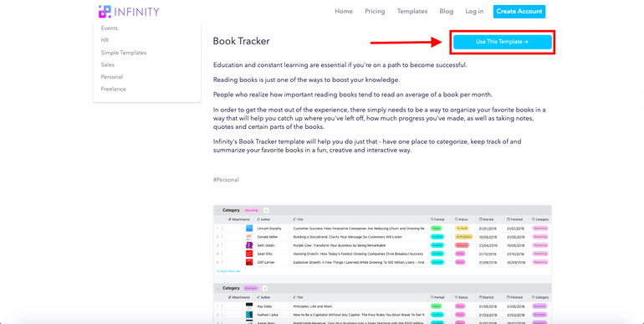Click the Hacking Growth title cell
The image size is (644, 324).
pyautogui.click(x=358, y=254)
